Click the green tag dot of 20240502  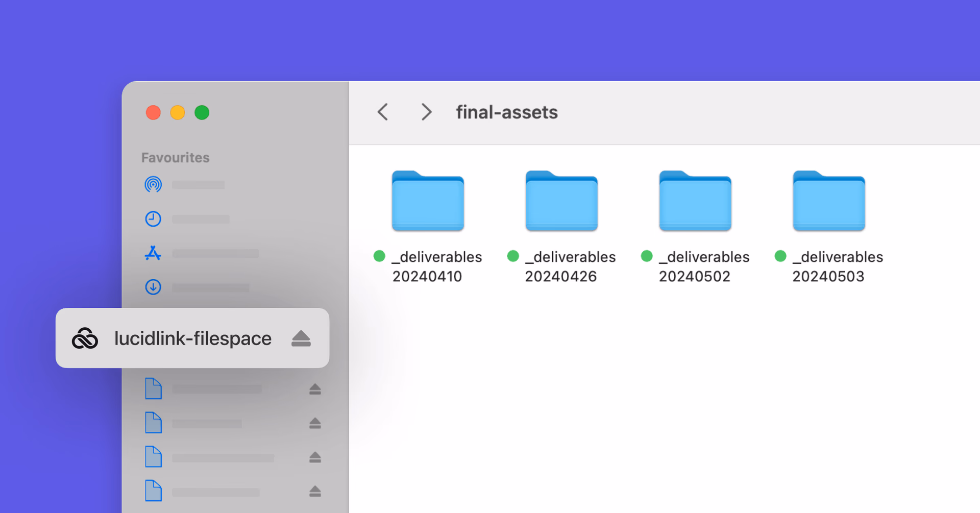(647, 256)
